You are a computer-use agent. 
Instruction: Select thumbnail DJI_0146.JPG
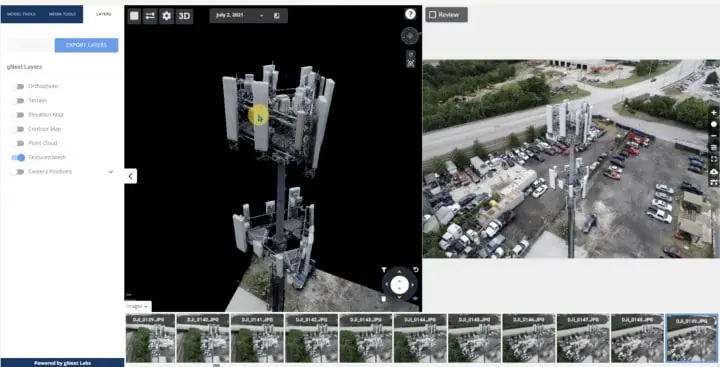point(529,338)
